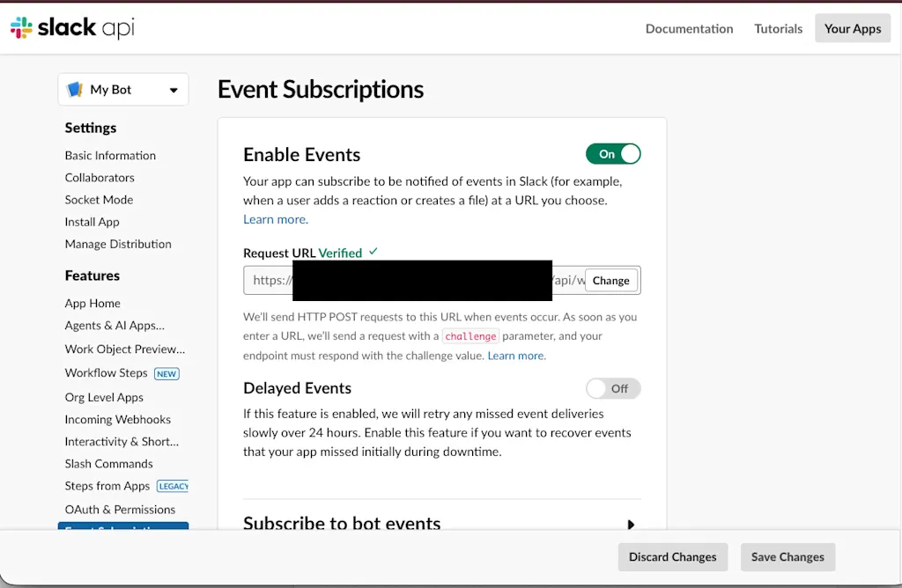Open Learn more link after challenge value
The image size is (902, 588).
coord(516,356)
